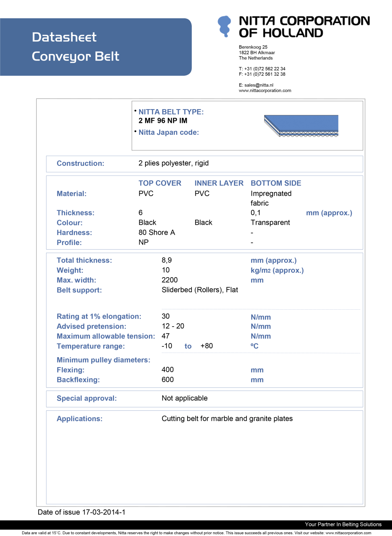The height and width of the screenshot is (536, 392).
Task: Select the "Not applicable" approval value
Action: click(185, 398)
